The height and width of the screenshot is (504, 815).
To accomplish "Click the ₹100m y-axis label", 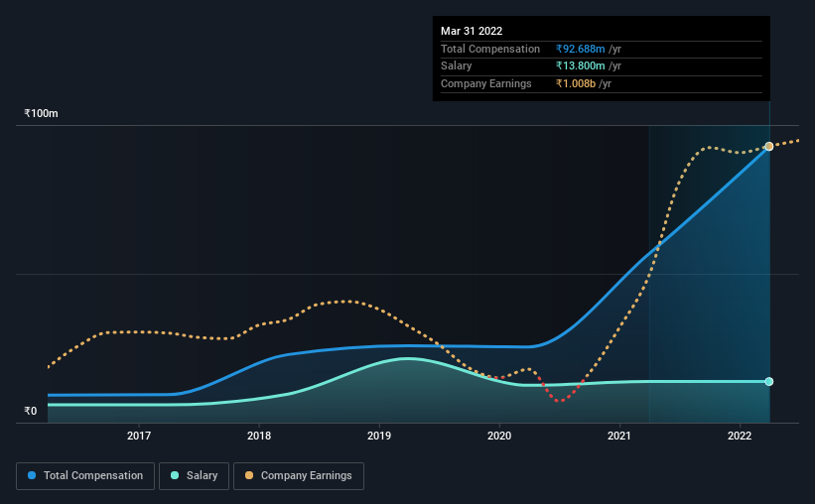I will [41, 113].
